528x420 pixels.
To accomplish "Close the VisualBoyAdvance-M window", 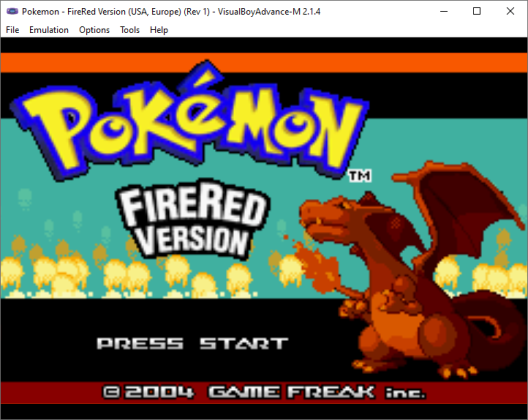I will click(x=510, y=11).
